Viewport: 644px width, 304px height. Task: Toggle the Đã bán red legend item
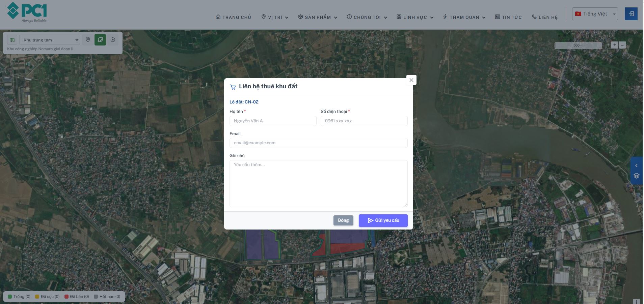pyautogui.click(x=77, y=297)
